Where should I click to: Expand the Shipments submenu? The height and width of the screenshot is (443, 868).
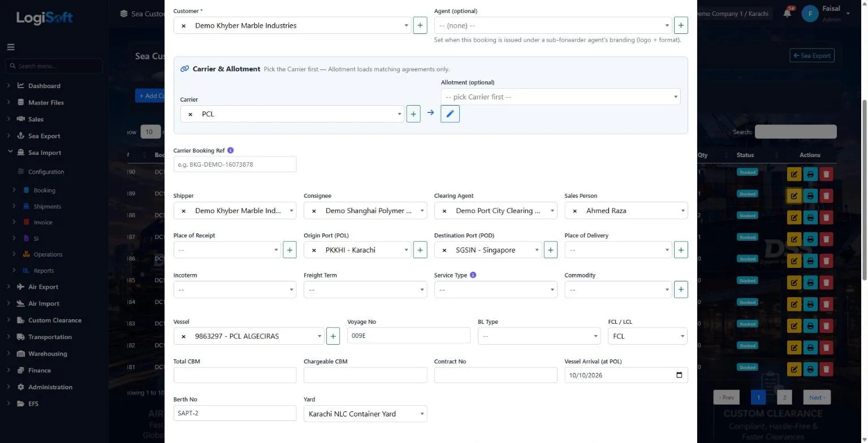coord(47,206)
